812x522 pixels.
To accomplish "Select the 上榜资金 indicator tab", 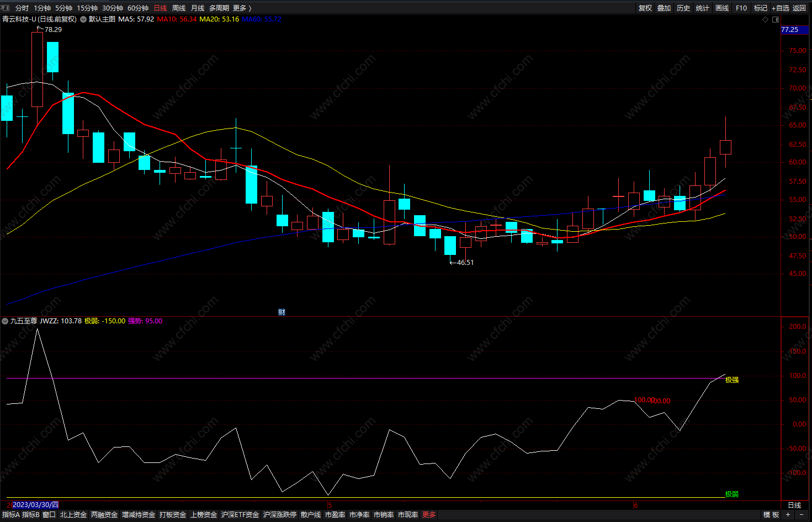I will (204, 515).
